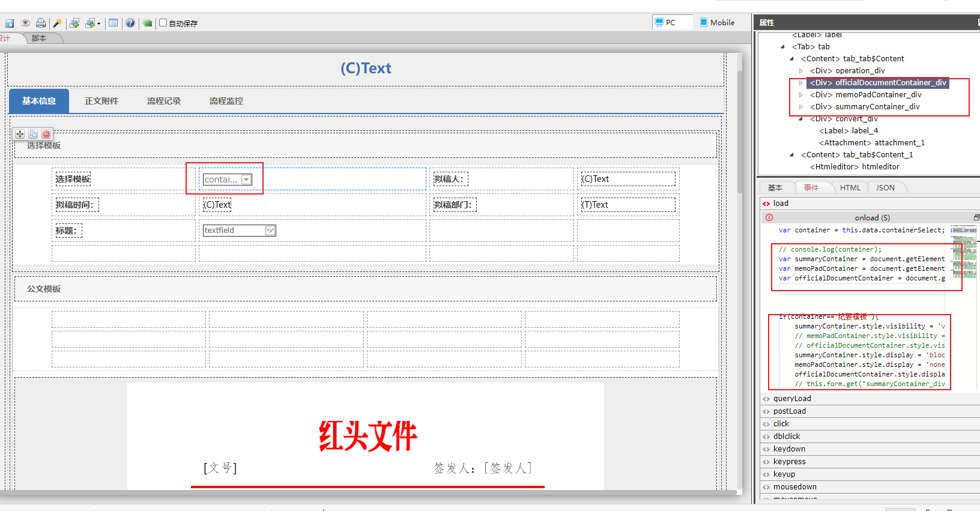Click the (C)Text field next to 拟稿人

[x=628, y=179]
